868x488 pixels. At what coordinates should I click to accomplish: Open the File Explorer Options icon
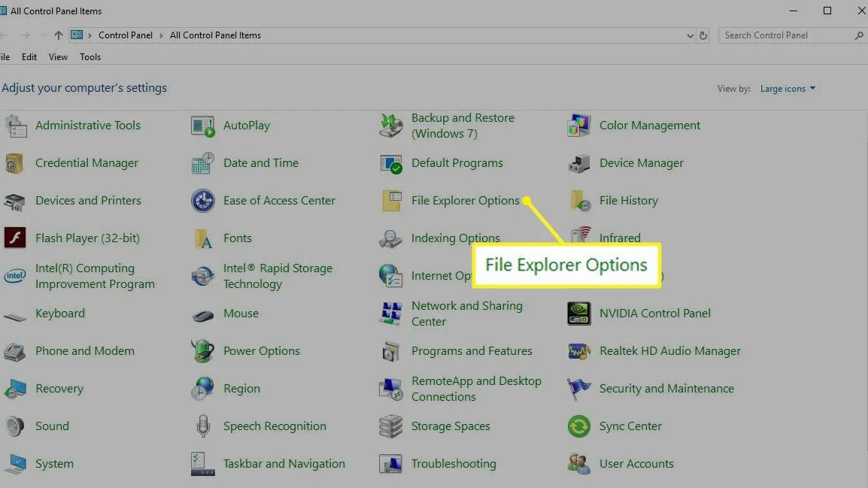[x=392, y=201]
